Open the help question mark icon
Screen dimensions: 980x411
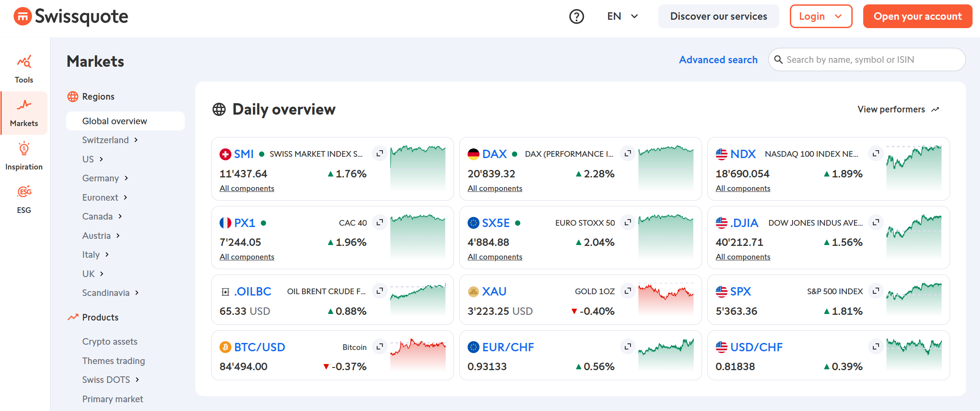pos(576,17)
